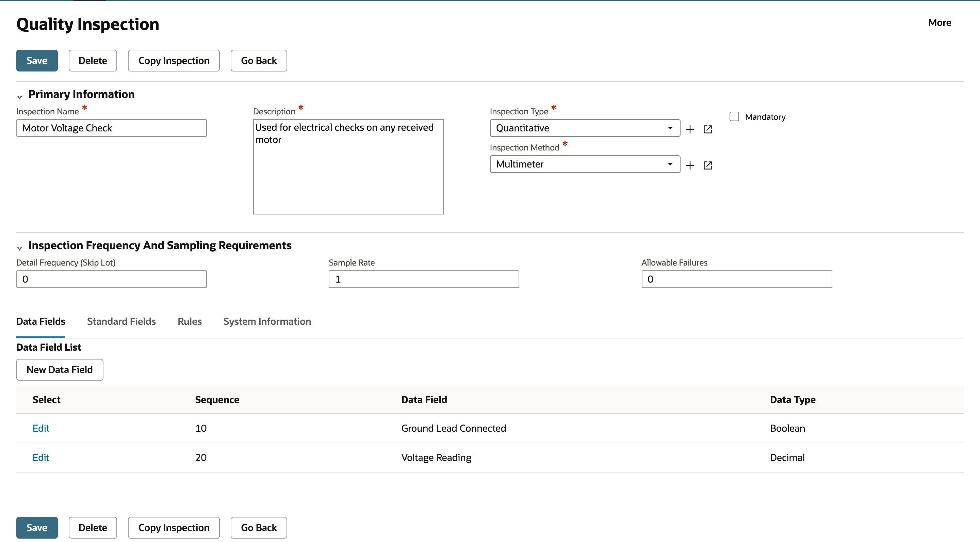Add new Inspection Method with plus icon
Viewport: 980px width, 542px height.
point(690,165)
